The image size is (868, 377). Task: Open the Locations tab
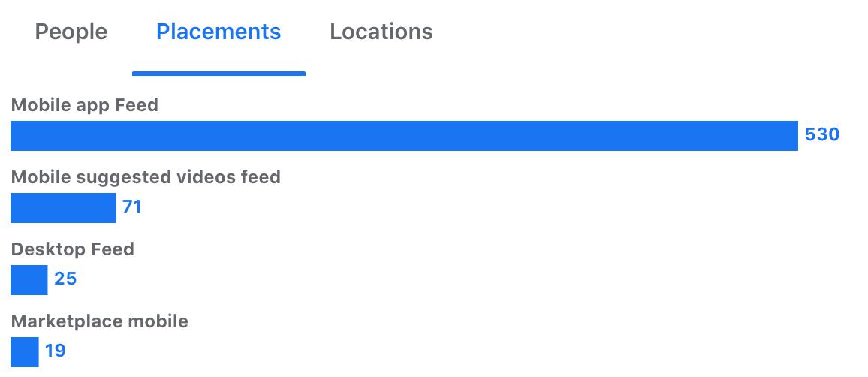381,32
